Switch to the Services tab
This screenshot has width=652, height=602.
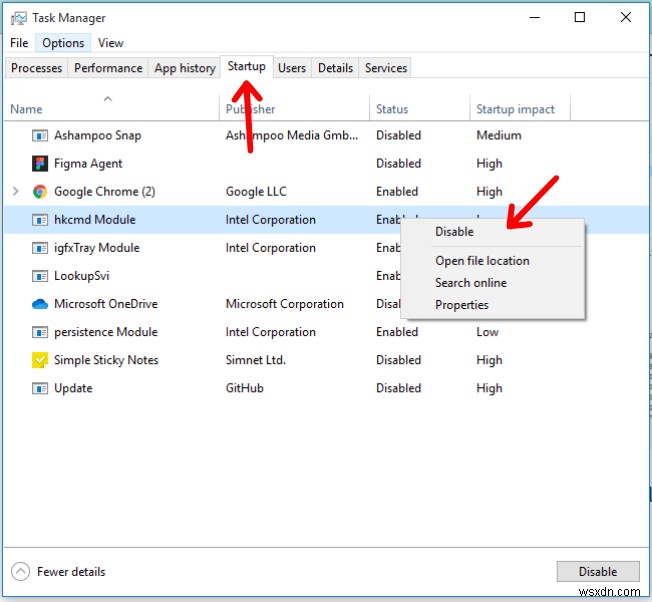pos(386,68)
